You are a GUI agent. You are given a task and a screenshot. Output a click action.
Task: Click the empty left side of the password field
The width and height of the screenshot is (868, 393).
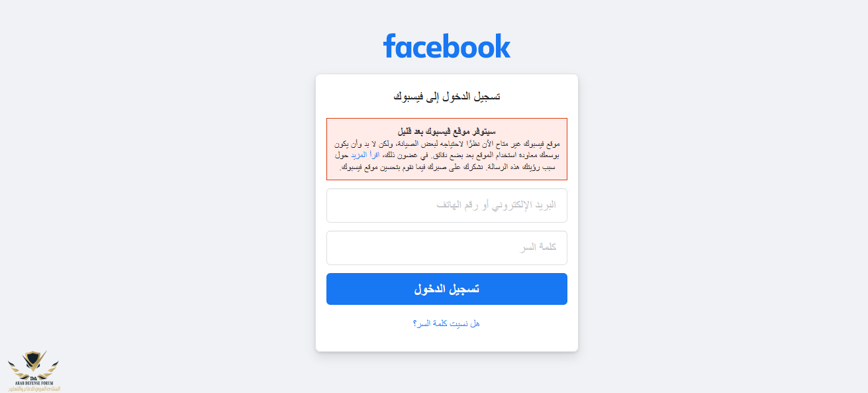click(397, 248)
